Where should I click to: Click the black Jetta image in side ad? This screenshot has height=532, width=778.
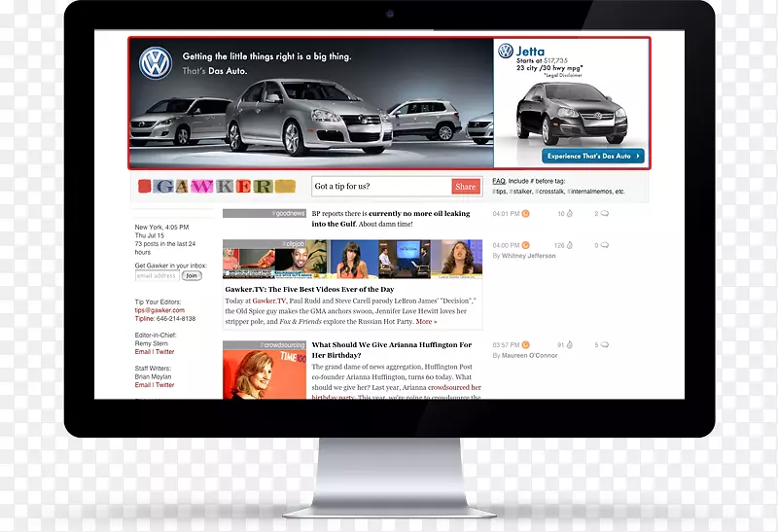point(571,114)
